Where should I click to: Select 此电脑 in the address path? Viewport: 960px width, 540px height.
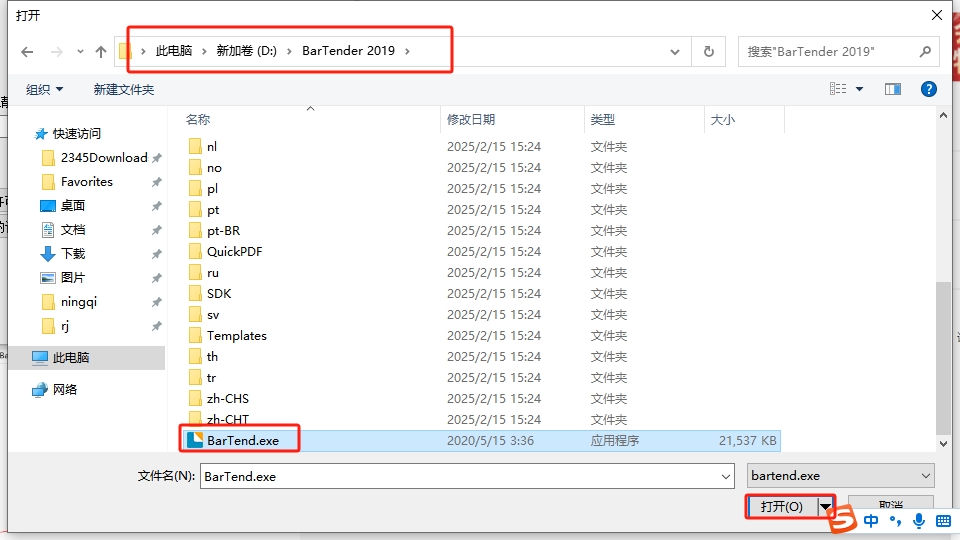[174, 51]
